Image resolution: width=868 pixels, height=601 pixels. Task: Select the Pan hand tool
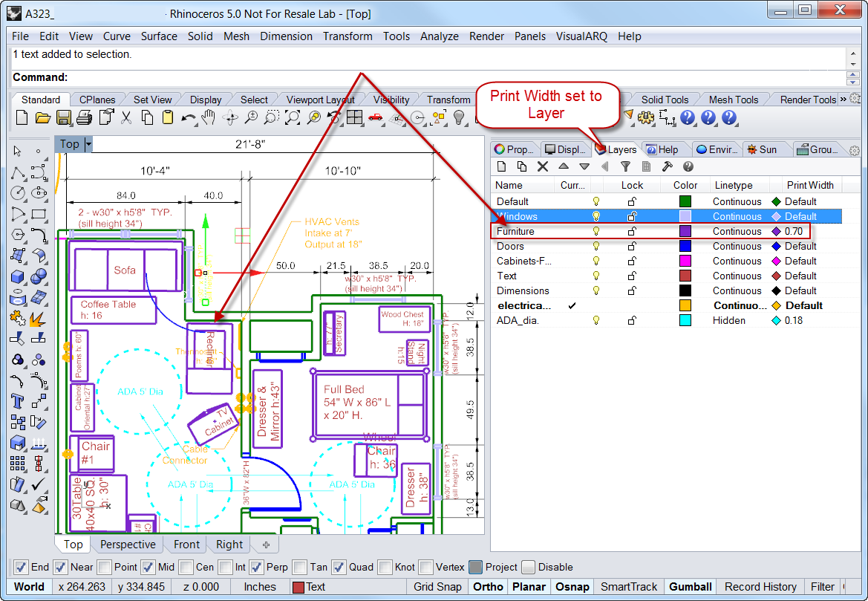pyautogui.click(x=209, y=117)
